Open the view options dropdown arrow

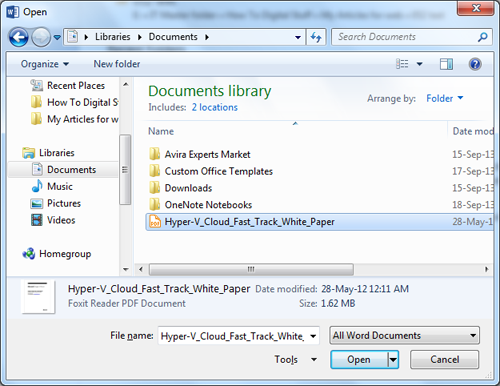(x=420, y=64)
